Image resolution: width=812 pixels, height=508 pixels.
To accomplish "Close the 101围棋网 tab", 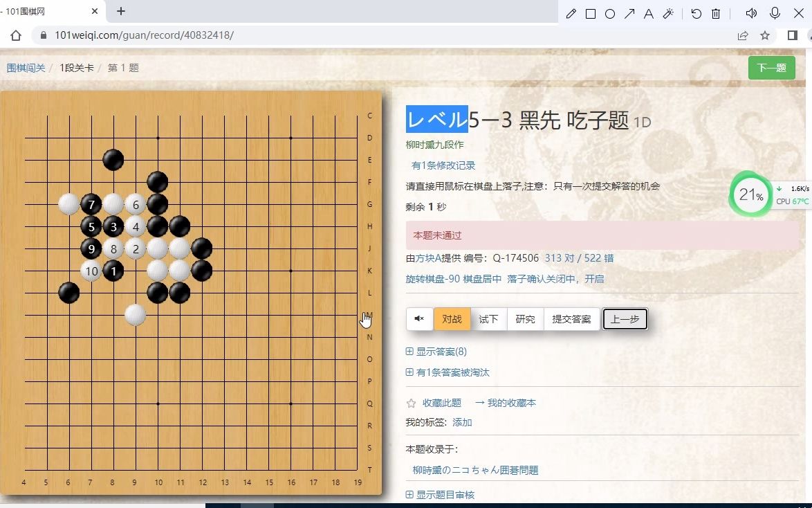I will (94, 11).
